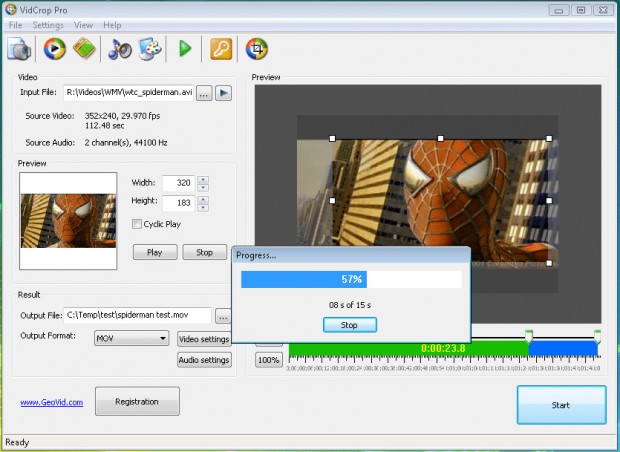Click the Progress dialog title bar

click(351, 255)
